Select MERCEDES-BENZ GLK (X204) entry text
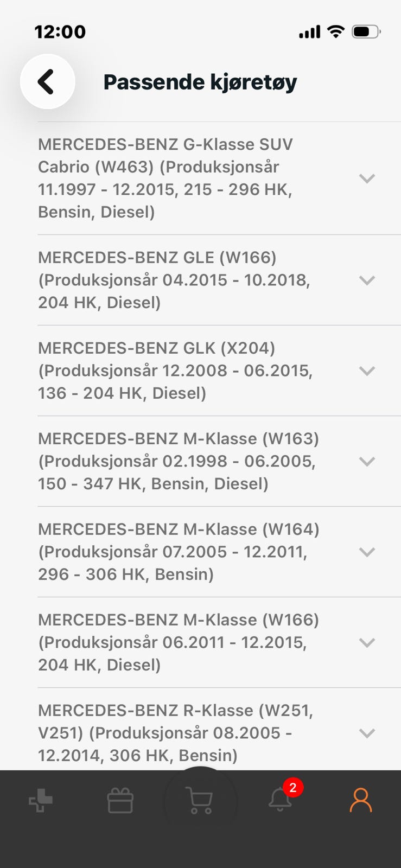Screen dimensions: 401x868 175,371
